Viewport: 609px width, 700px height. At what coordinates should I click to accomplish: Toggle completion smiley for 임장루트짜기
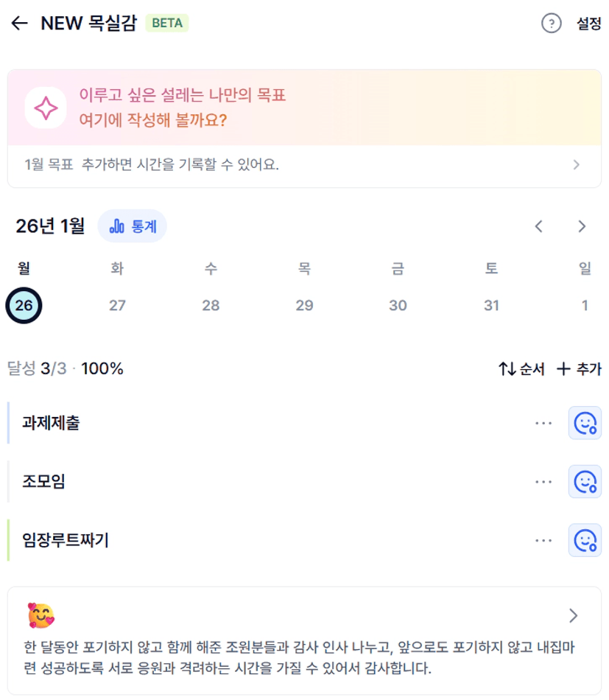tap(585, 541)
